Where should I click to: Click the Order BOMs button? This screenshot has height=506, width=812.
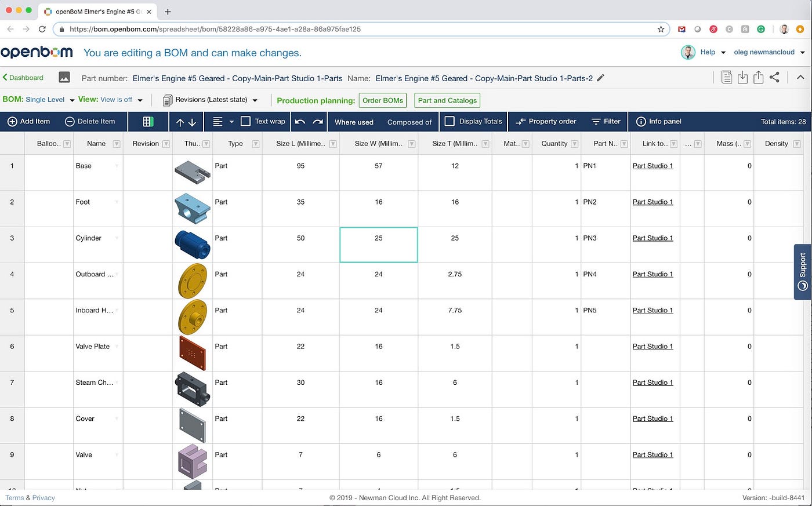click(382, 100)
